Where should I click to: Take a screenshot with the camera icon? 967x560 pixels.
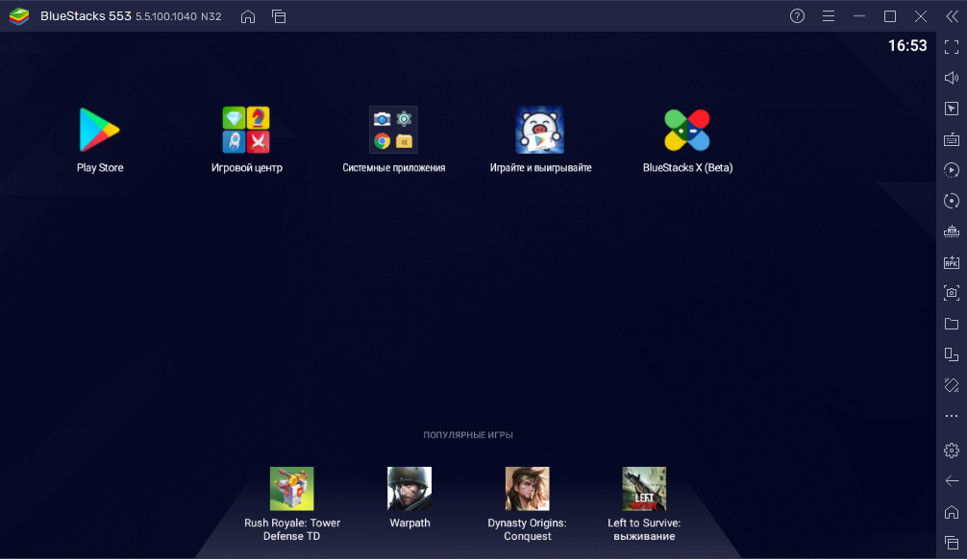(x=952, y=293)
